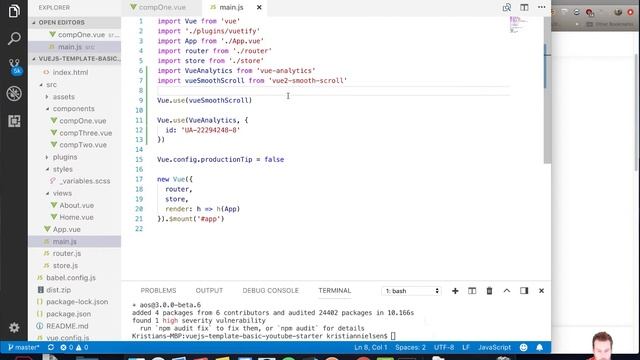Open the Search view icon
Screen dimensions: 640x360
click(14, 39)
